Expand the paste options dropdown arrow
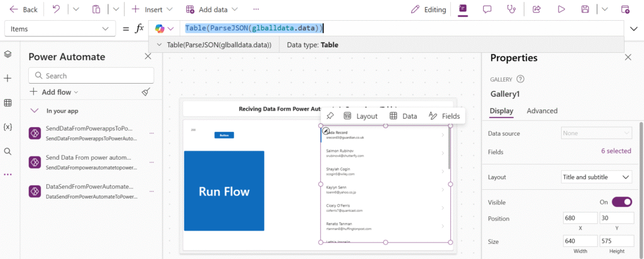644x259 pixels. [116, 9]
